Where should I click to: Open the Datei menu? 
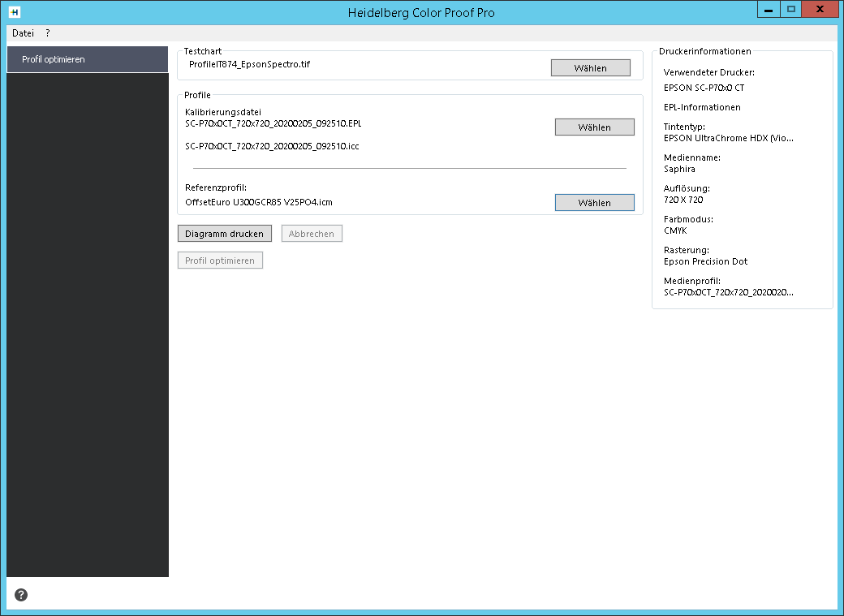coord(23,33)
